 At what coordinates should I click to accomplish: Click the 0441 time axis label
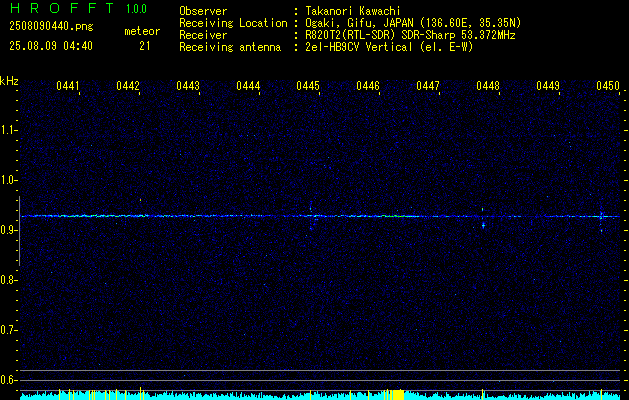point(67,86)
